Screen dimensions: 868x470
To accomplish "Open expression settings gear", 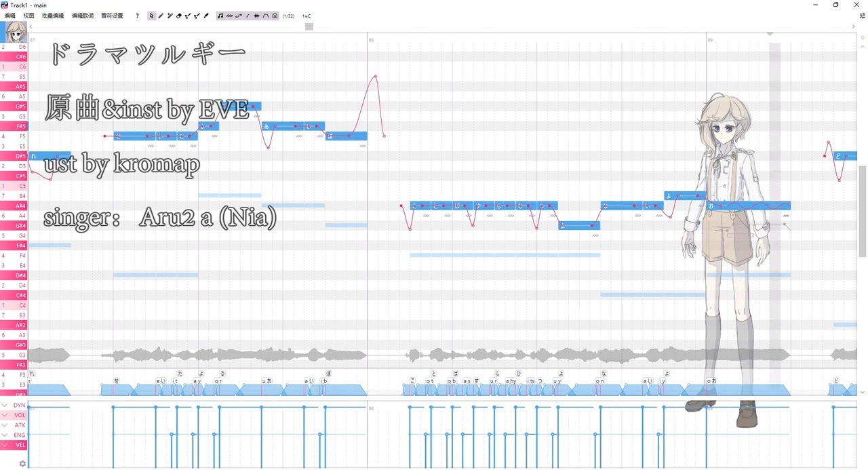I will [22, 464].
